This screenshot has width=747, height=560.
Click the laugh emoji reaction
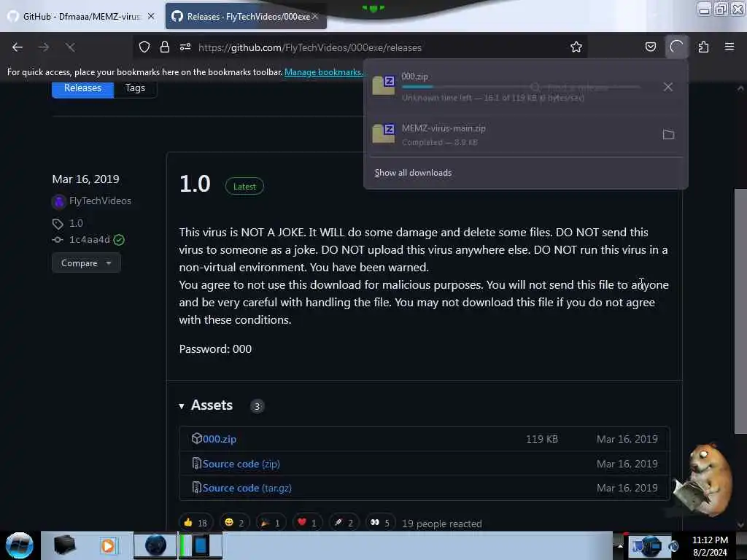click(x=234, y=523)
